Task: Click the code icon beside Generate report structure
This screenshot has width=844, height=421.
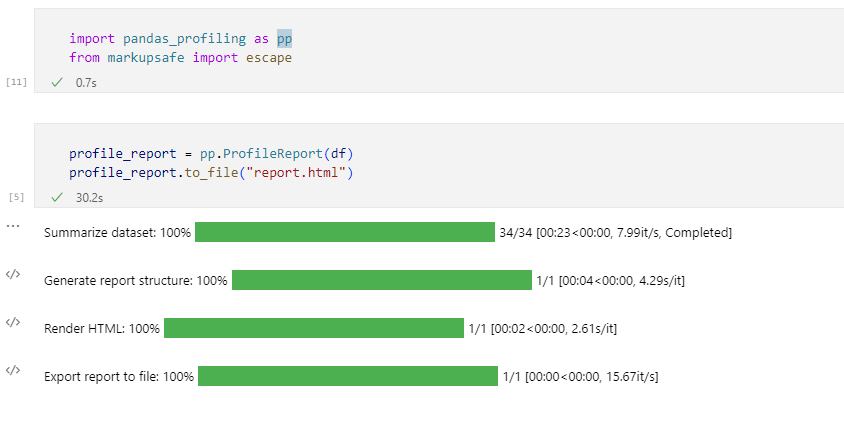Action: click(x=13, y=274)
